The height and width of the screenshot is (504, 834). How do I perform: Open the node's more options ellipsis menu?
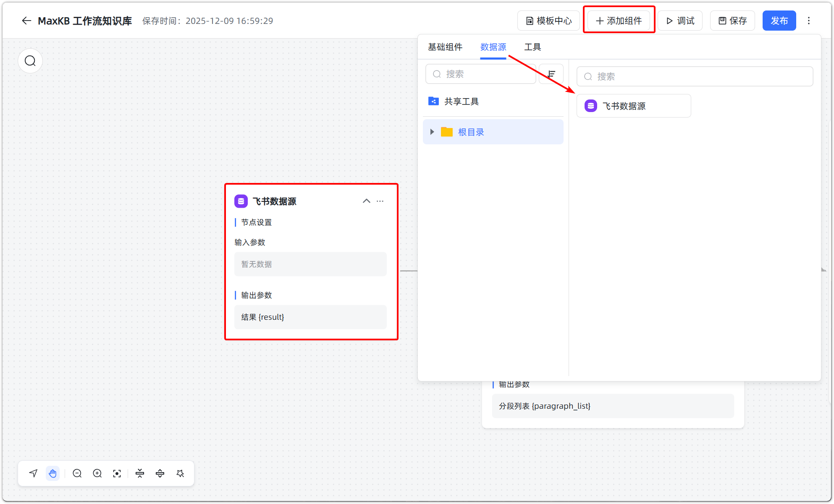380,201
